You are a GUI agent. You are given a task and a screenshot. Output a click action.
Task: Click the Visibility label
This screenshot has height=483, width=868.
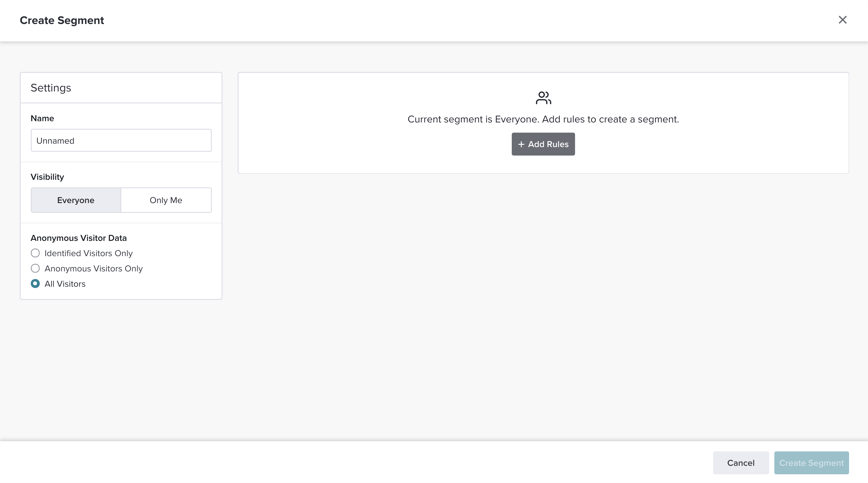point(47,177)
